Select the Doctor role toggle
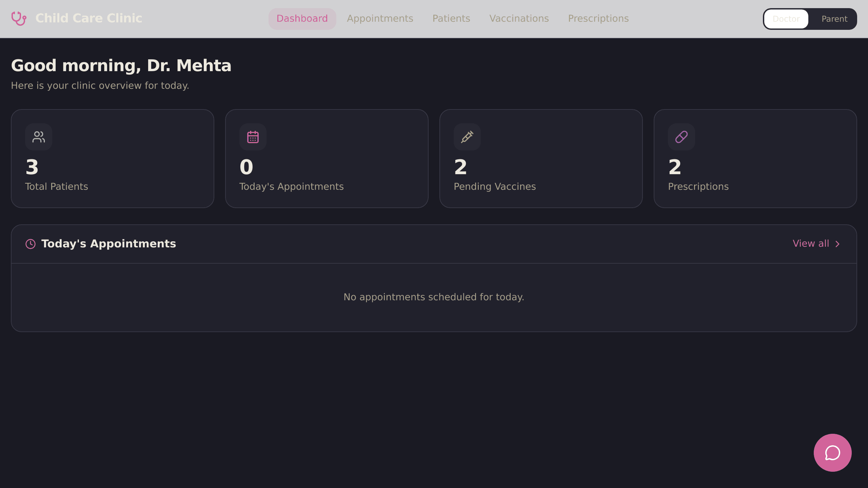Screen dimensions: 868x488 click(786, 19)
